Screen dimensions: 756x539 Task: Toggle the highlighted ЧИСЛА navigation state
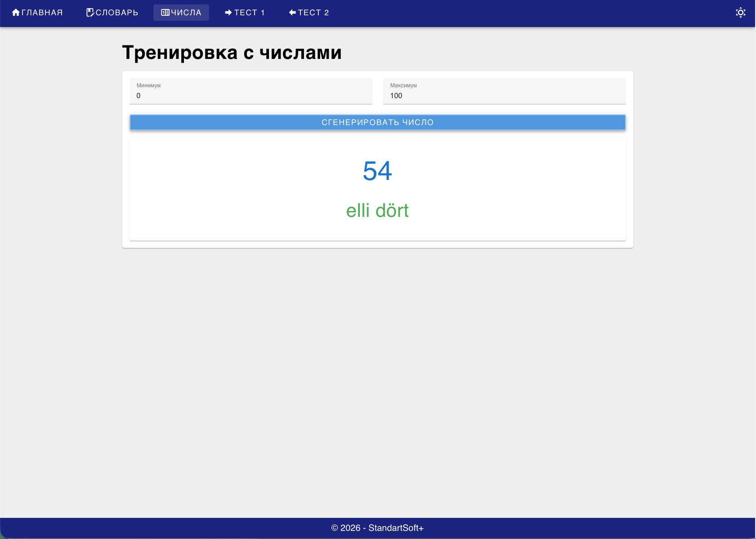tap(181, 12)
